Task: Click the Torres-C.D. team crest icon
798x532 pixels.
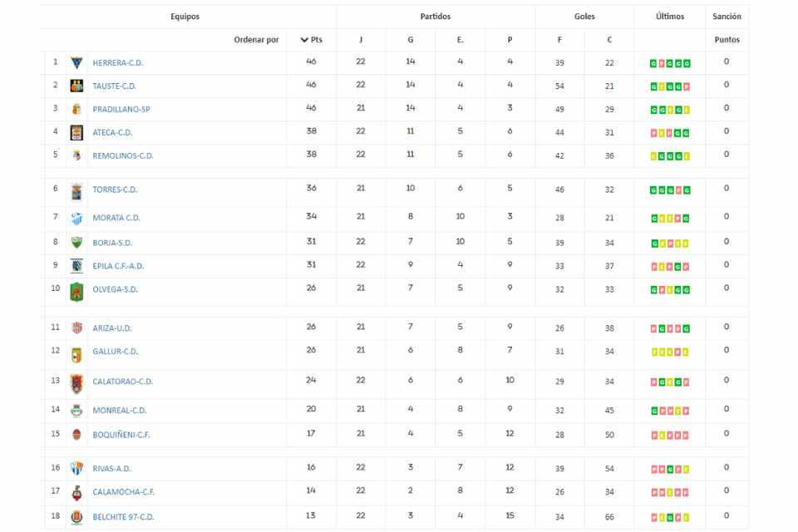Action: click(76, 192)
